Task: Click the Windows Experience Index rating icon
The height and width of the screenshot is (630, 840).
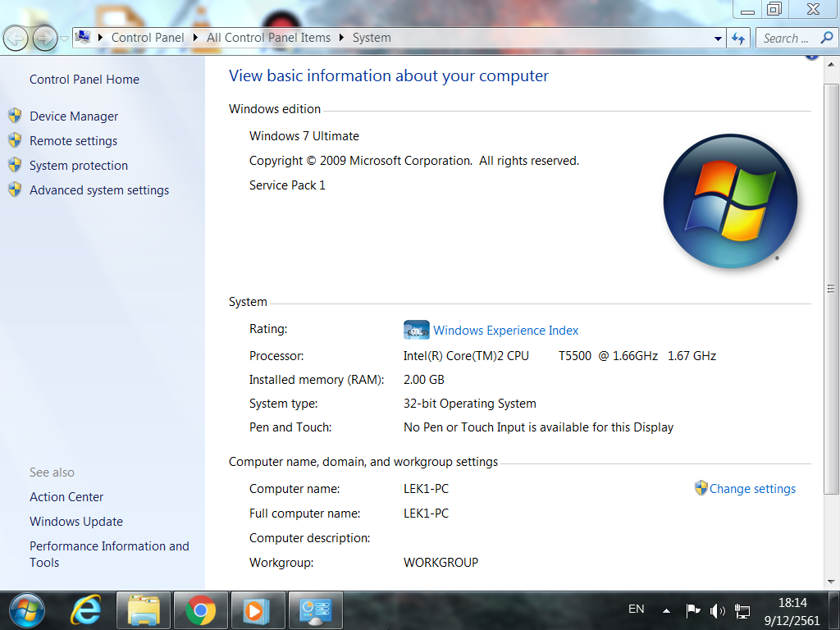Action: pos(416,330)
